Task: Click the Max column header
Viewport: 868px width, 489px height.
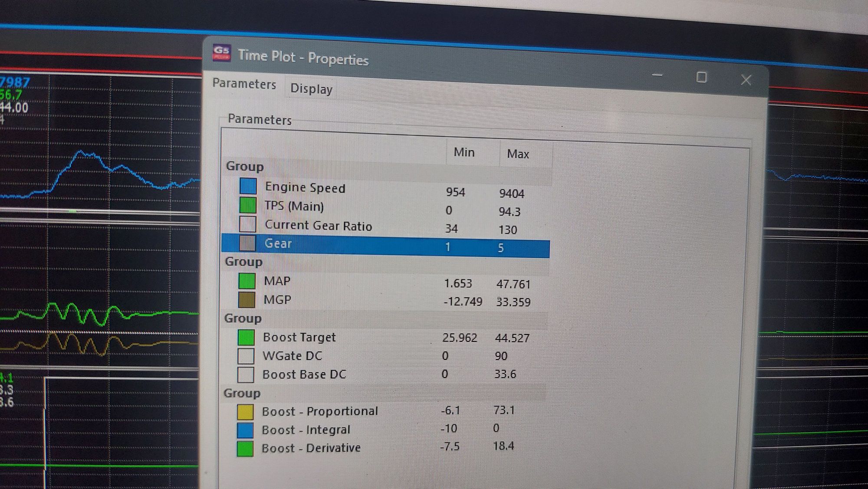Action: (x=518, y=154)
